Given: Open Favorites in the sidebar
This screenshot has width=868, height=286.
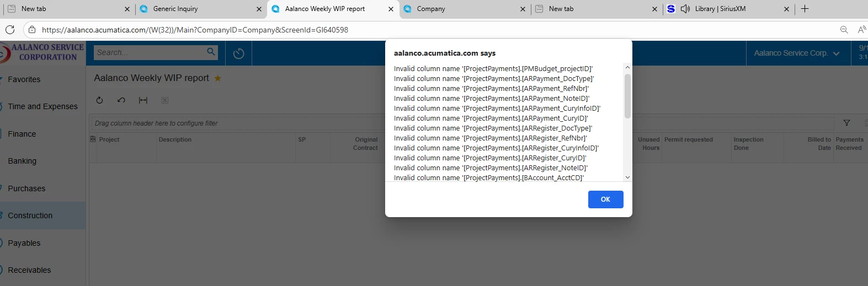Looking at the screenshot, I should pos(24,79).
